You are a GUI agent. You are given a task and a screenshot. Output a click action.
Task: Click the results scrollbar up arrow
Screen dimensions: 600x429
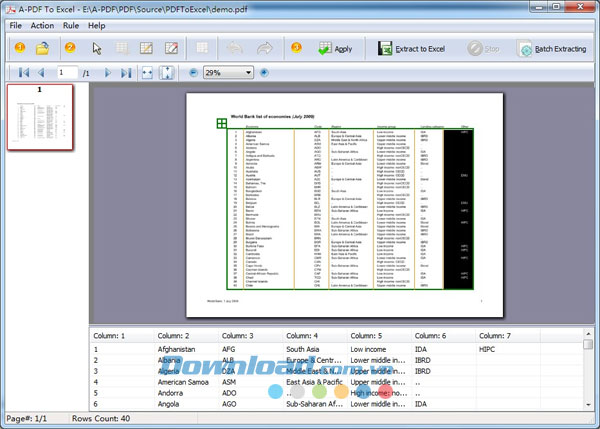click(588, 334)
